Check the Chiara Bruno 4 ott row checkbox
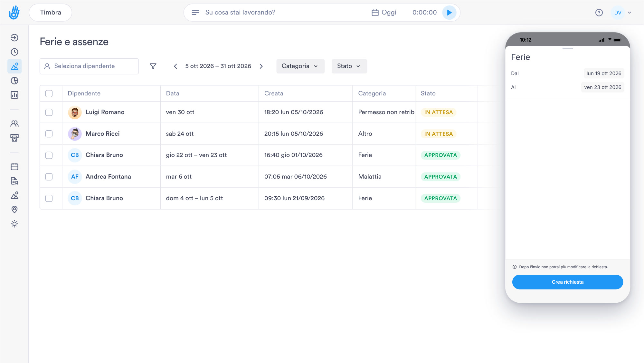Viewport: 644px width, 363px height. coord(49,198)
